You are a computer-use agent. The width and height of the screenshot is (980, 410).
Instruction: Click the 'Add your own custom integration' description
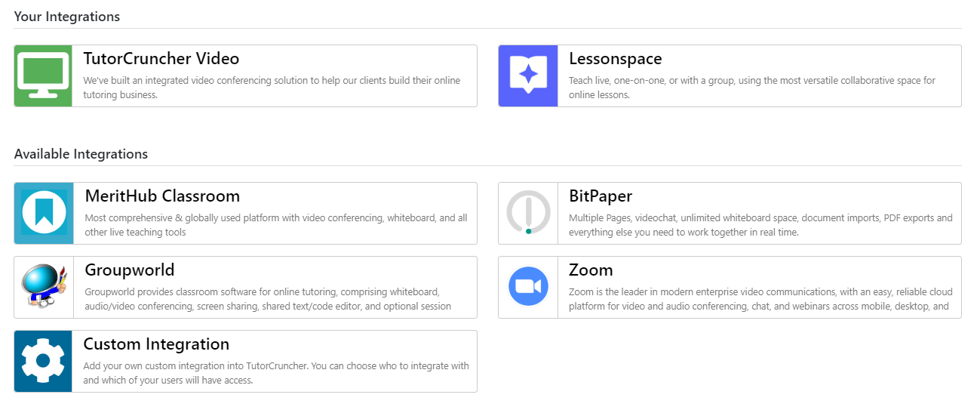(276, 373)
